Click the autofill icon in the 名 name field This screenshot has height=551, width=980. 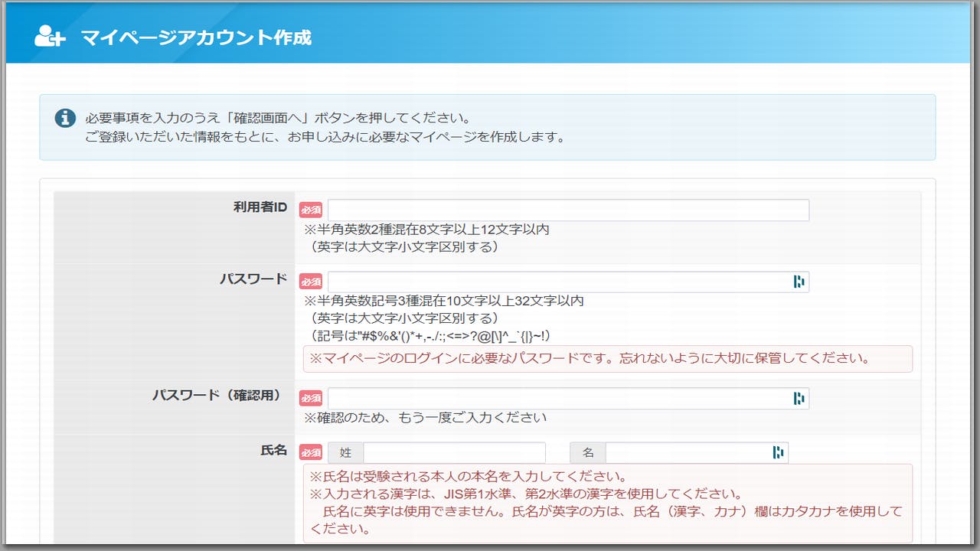pos(779,452)
